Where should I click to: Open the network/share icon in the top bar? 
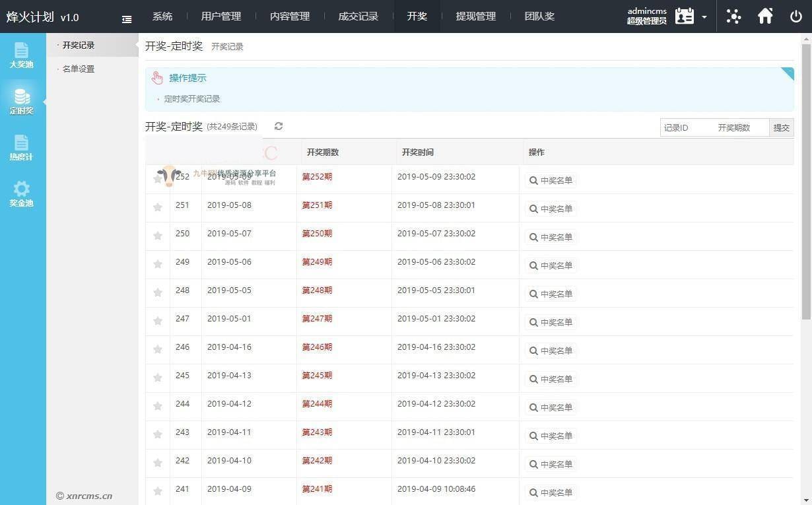tap(733, 16)
